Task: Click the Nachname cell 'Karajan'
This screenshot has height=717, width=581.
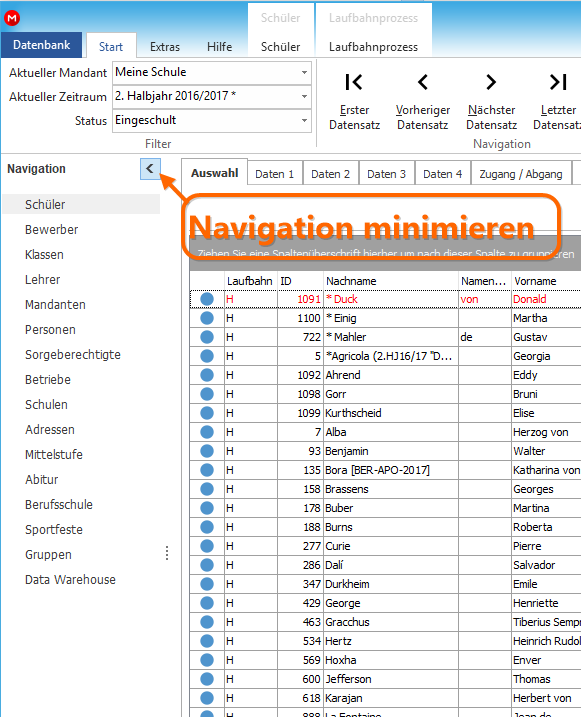Action: (x=391, y=698)
